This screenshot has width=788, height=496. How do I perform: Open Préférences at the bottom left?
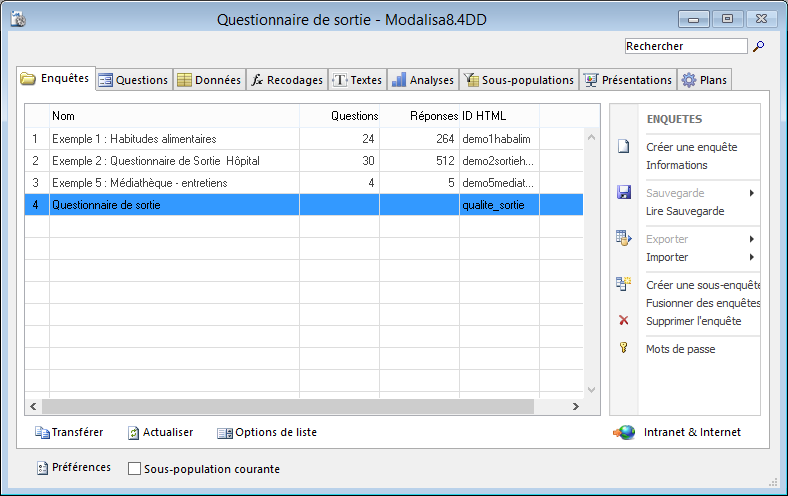coord(73,467)
